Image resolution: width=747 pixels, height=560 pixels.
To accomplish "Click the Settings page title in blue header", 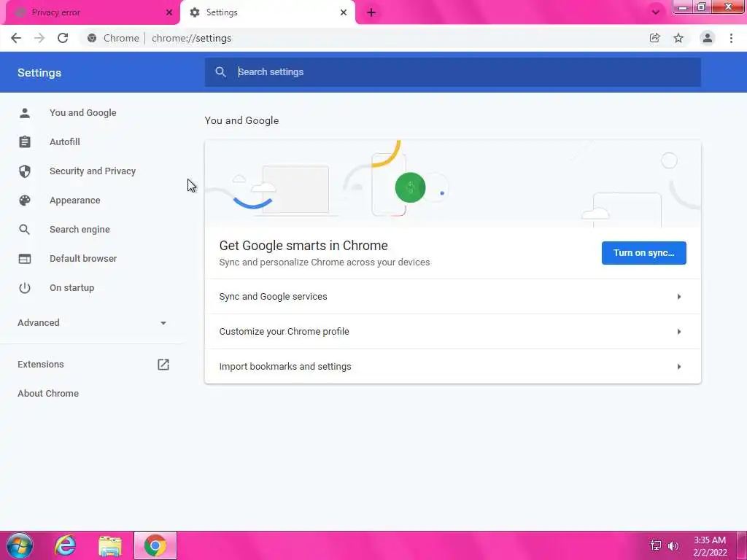I will 39,73.
